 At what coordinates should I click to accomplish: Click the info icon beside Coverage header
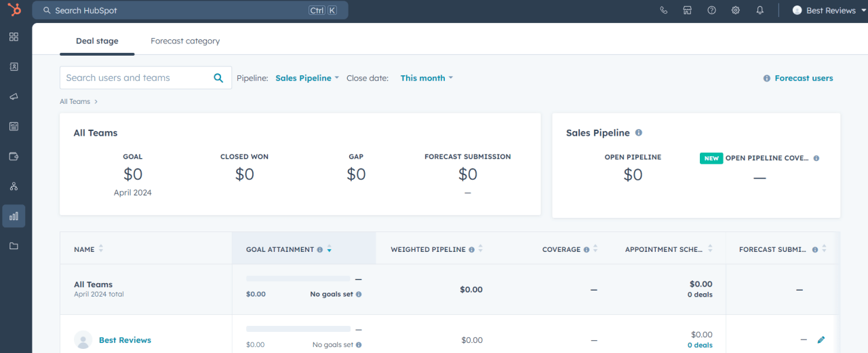coord(587,250)
